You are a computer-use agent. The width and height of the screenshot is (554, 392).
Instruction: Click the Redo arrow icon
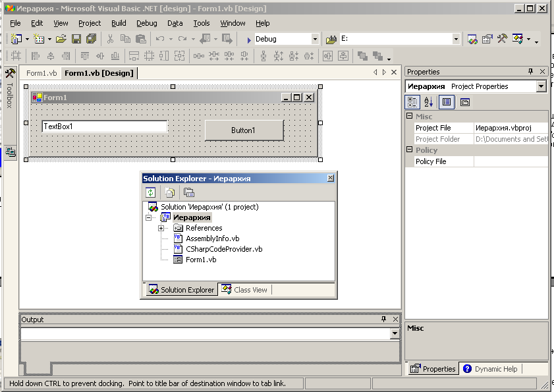(182, 39)
